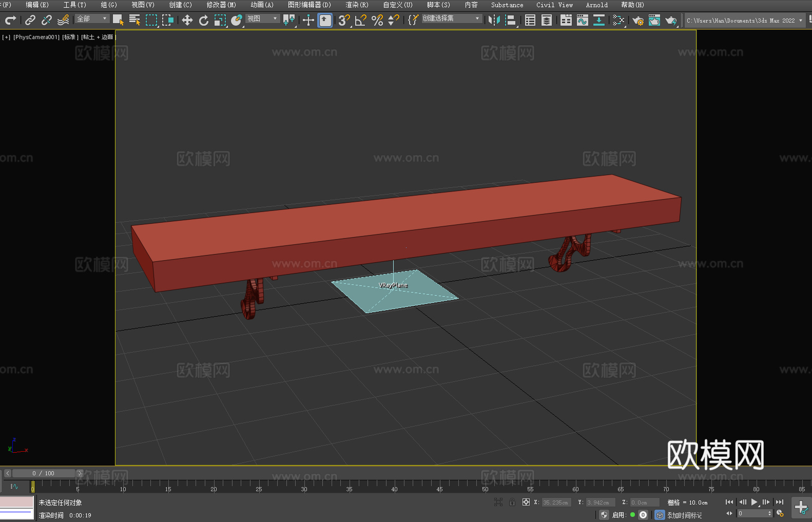Click the Y coordinate field
Screen dimensions: 812x522
(601, 502)
